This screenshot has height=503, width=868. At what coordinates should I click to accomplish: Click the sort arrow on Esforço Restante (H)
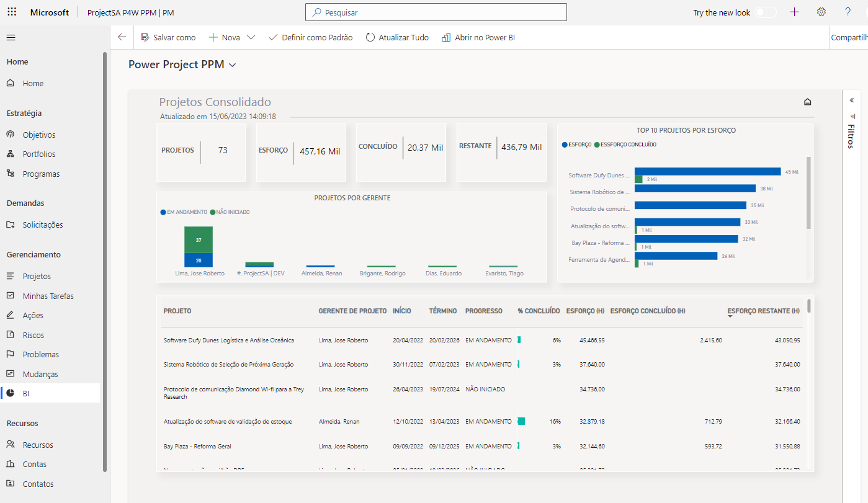point(730,317)
